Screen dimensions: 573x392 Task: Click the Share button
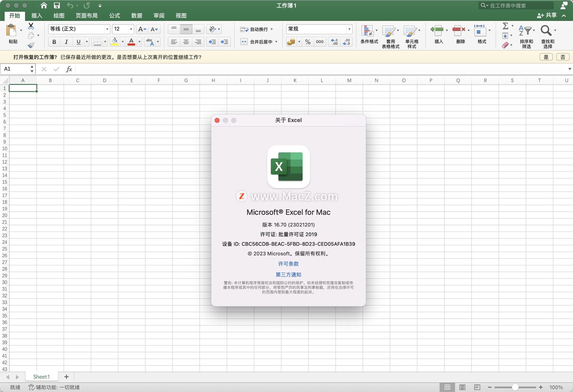point(547,15)
